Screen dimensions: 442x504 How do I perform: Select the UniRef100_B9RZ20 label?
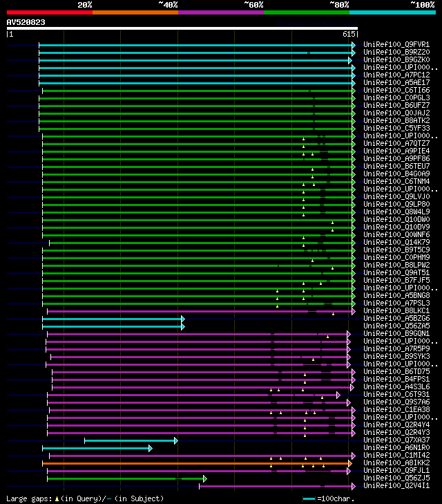396,52
